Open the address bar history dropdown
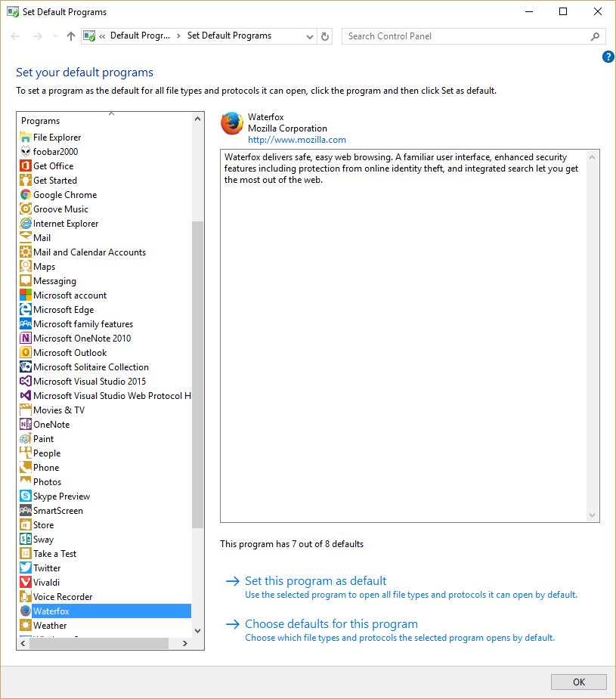 pos(308,36)
